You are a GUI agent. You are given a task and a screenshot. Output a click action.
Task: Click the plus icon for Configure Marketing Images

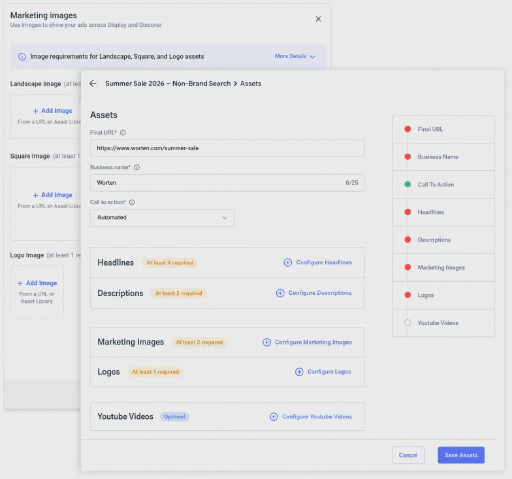pyautogui.click(x=267, y=342)
